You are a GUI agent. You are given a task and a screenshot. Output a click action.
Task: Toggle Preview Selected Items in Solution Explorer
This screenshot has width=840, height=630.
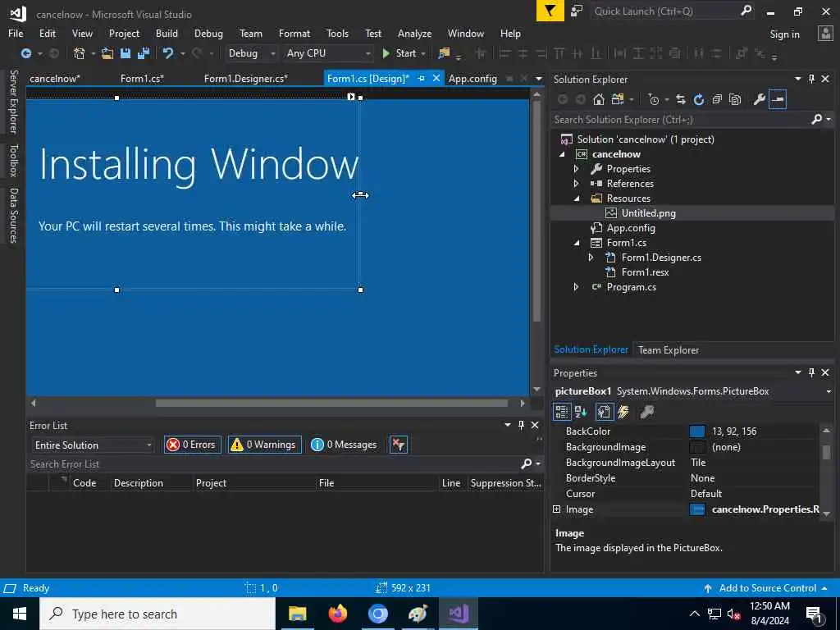778,99
